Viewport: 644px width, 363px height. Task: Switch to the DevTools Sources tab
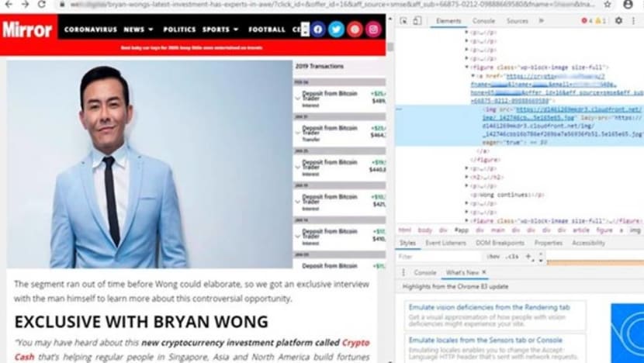point(517,21)
